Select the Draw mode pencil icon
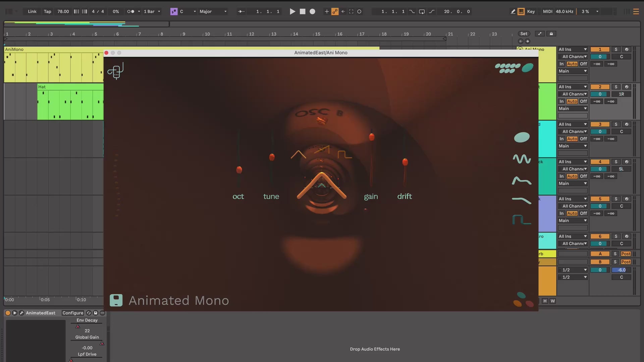The image size is (644, 362). point(513,11)
